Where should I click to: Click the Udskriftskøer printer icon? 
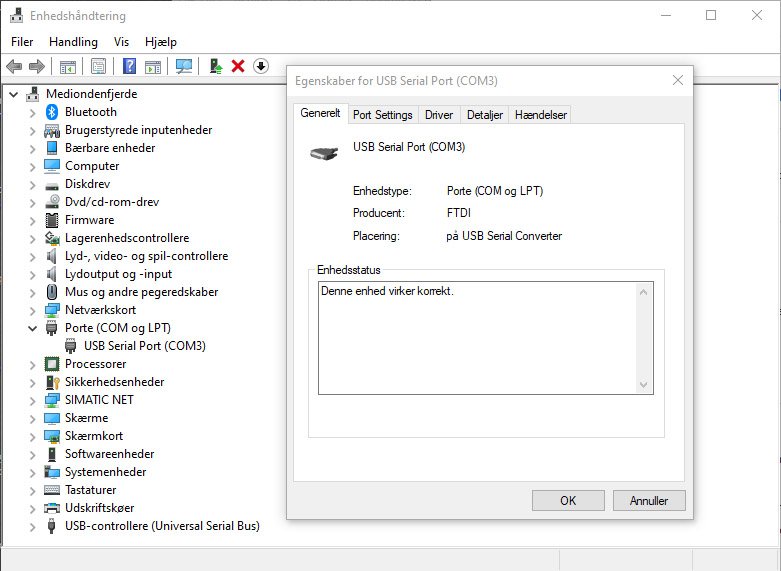click(x=52, y=508)
